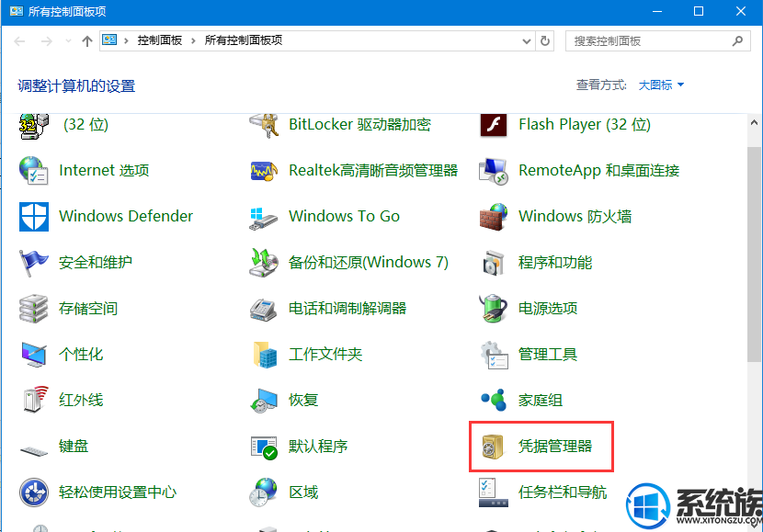The image size is (763, 532).
Task: Open the 程序和功能 text link
Action: [555, 263]
